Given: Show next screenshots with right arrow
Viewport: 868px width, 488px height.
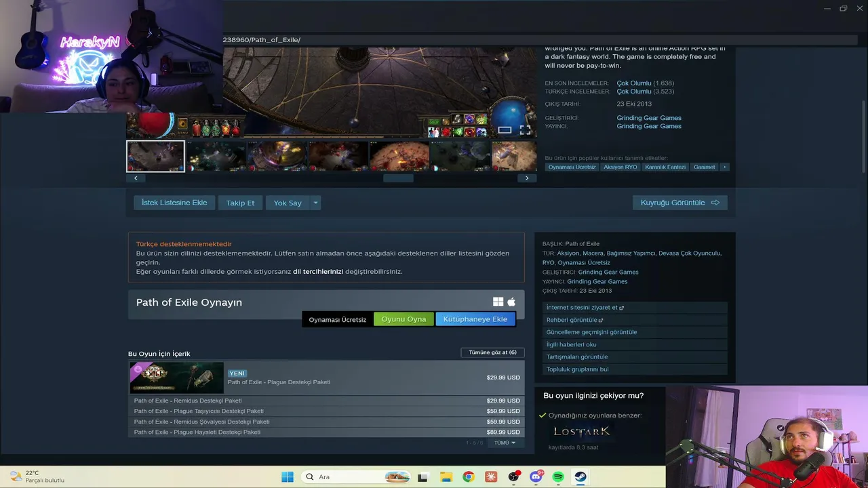Looking at the screenshot, I should [527, 178].
